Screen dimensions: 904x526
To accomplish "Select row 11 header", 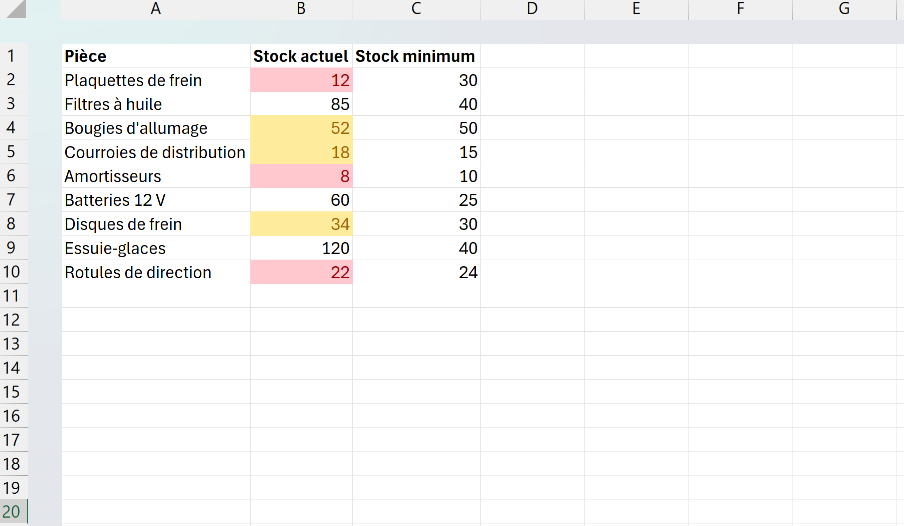I will click(12, 296).
